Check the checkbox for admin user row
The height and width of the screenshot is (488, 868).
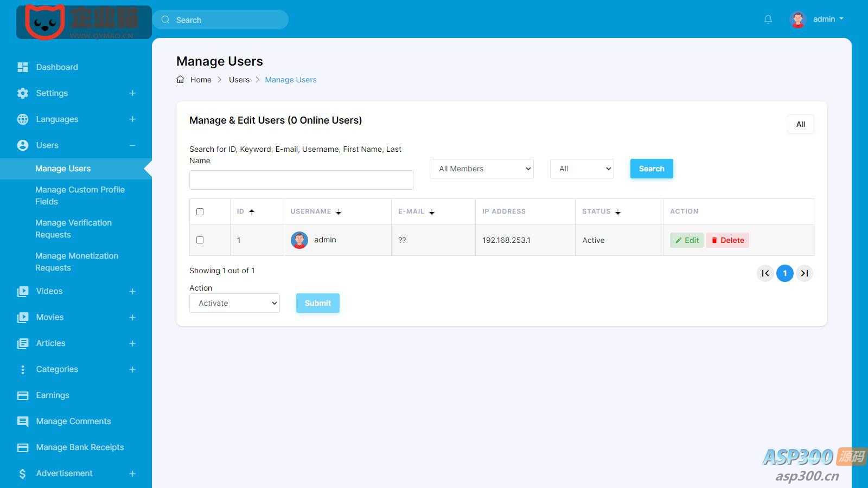coord(200,240)
